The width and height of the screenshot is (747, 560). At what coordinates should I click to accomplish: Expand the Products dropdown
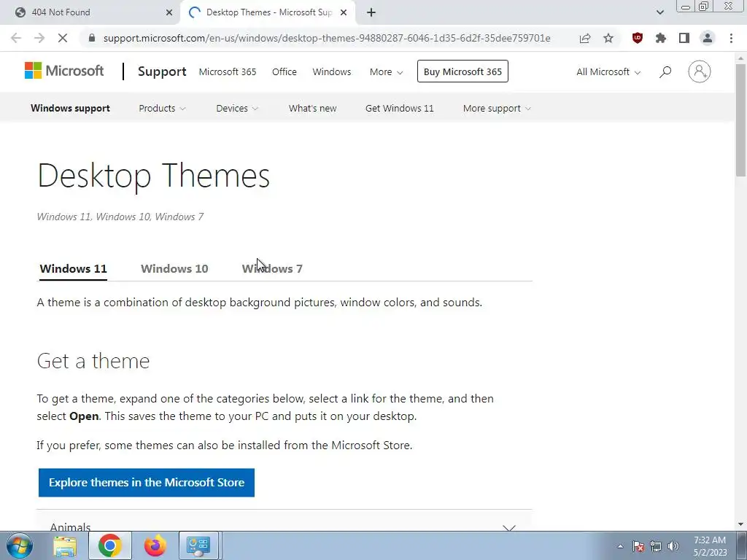[x=162, y=108]
